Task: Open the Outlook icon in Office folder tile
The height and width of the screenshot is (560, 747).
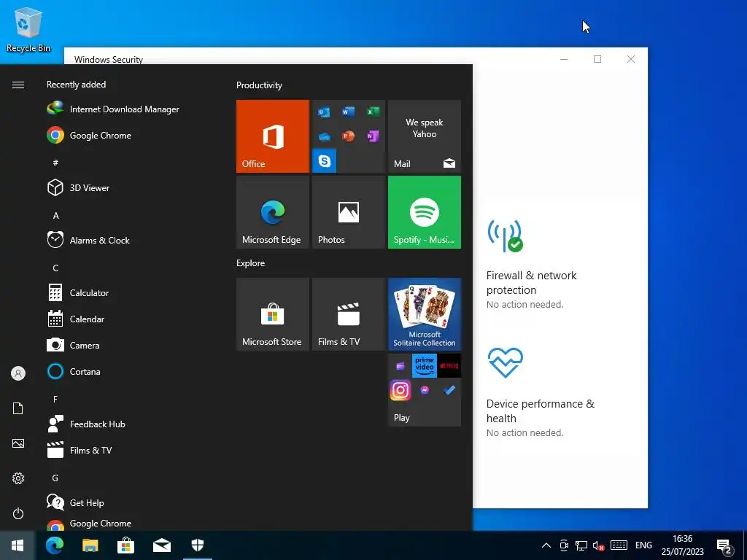Action: tap(324, 112)
